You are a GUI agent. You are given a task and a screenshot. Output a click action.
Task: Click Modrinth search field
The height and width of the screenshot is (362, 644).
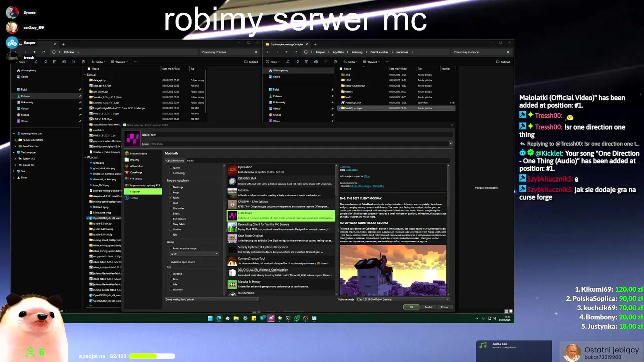pos(317,161)
